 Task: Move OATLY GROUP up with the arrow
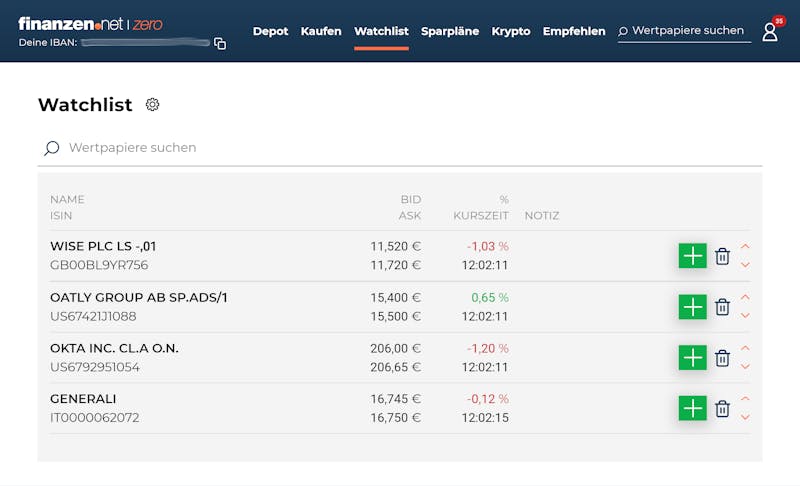(x=745, y=297)
